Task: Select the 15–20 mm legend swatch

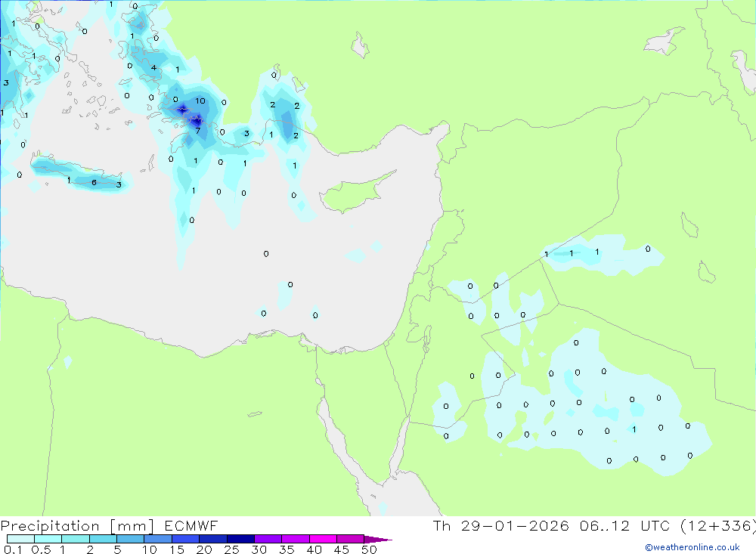Action: tap(186, 539)
